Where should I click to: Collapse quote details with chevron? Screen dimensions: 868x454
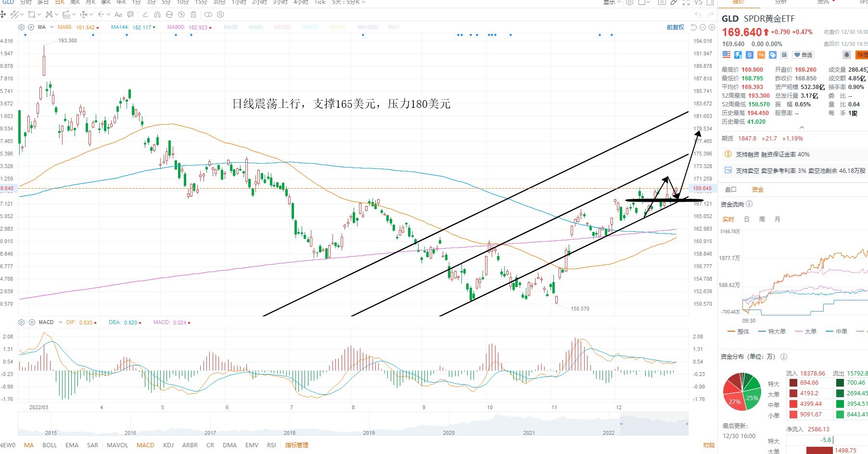tap(802, 127)
